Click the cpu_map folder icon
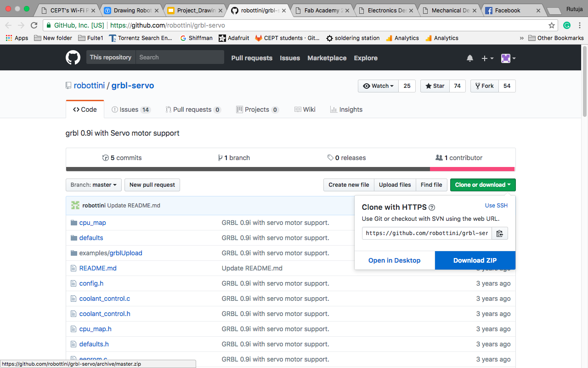The height and width of the screenshot is (368, 588). coord(73,223)
